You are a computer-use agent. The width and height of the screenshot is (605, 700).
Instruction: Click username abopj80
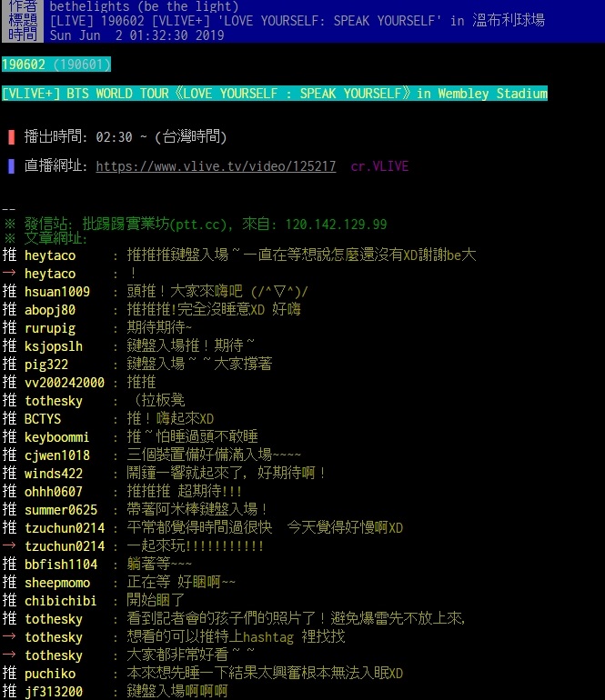(x=50, y=310)
